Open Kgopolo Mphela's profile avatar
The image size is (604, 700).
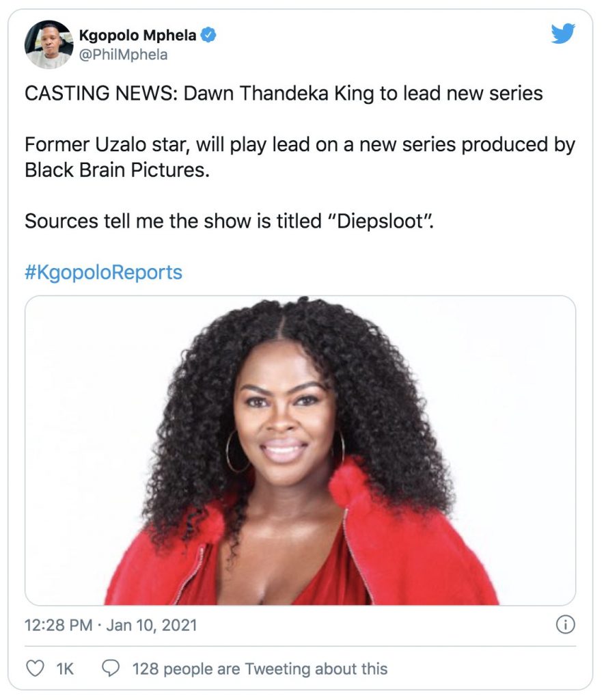click(x=49, y=44)
